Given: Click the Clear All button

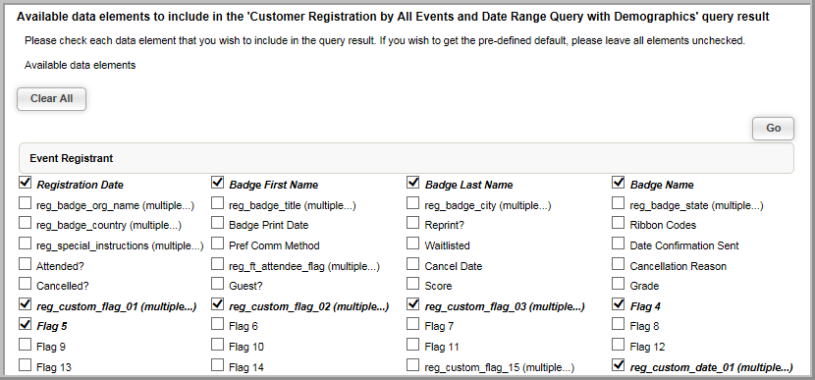Looking at the screenshot, I should (x=51, y=99).
